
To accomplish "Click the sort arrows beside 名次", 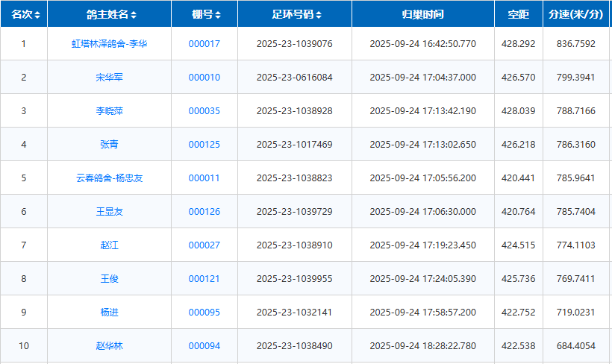I will 37,15.
